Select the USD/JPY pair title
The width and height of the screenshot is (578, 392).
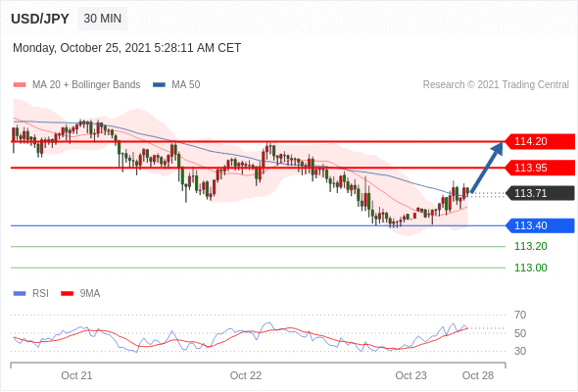point(40,19)
